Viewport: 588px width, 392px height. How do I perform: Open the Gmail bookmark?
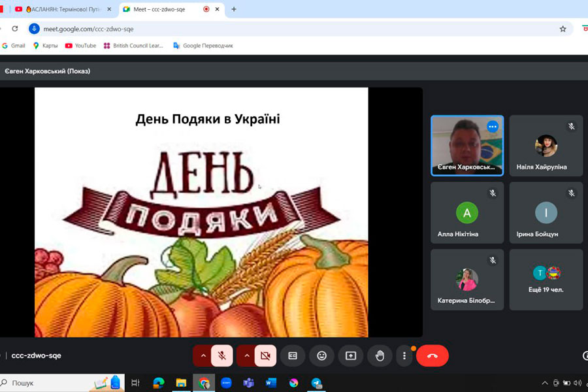(x=14, y=46)
